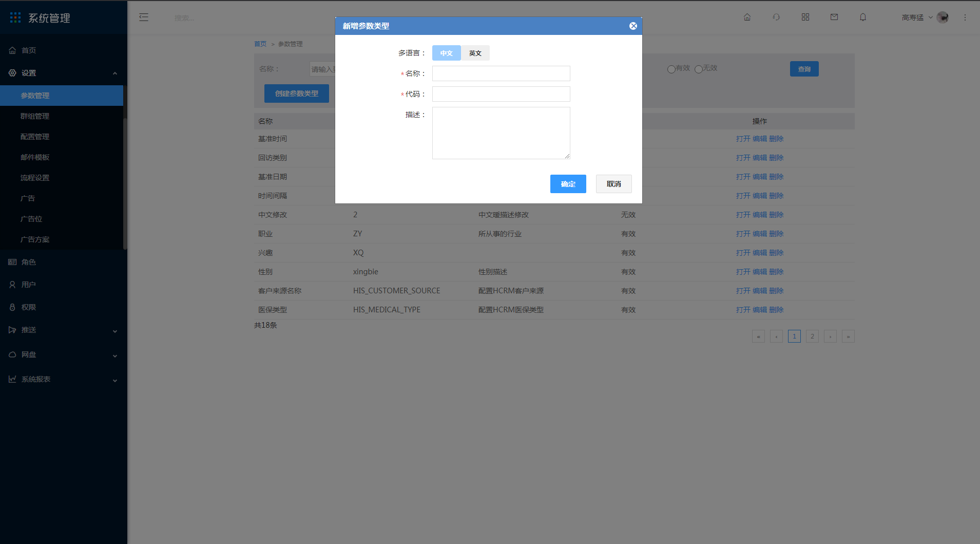Click 打开 for 兴趣 row
Image resolution: width=980 pixels, height=544 pixels.
click(x=743, y=253)
